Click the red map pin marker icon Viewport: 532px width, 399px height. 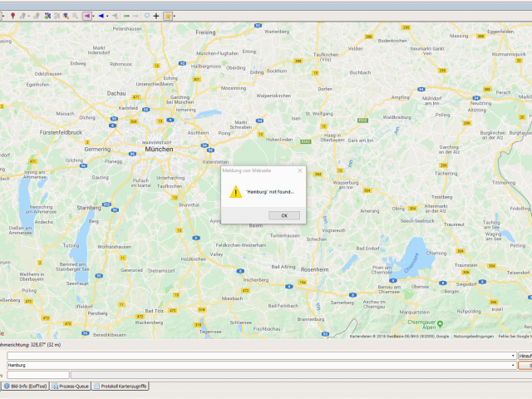coord(13,16)
